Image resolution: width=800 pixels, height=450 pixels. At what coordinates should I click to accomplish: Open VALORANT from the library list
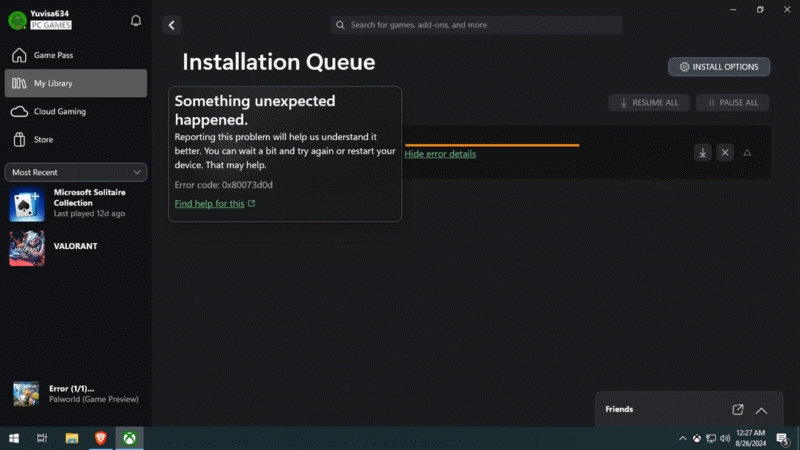point(76,248)
